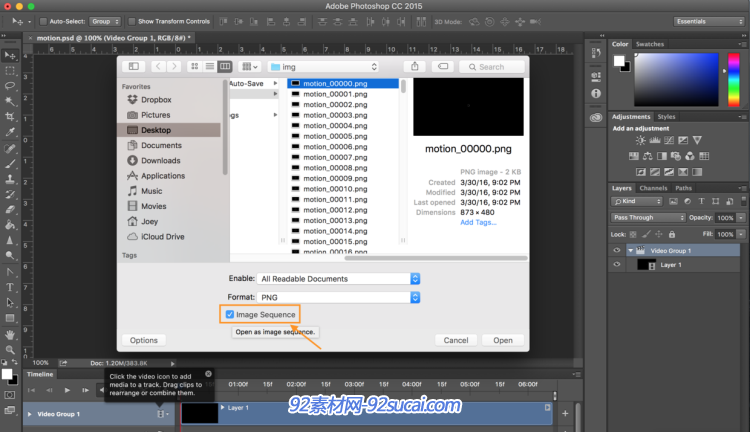Hide Layer 1 visibility
The width and height of the screenshot is (750, 432).
point(617,265)
